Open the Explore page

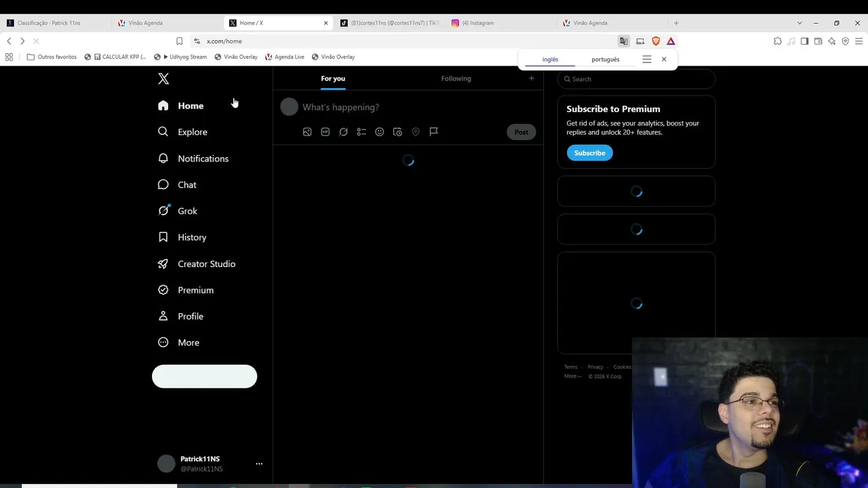pos(182,132)
